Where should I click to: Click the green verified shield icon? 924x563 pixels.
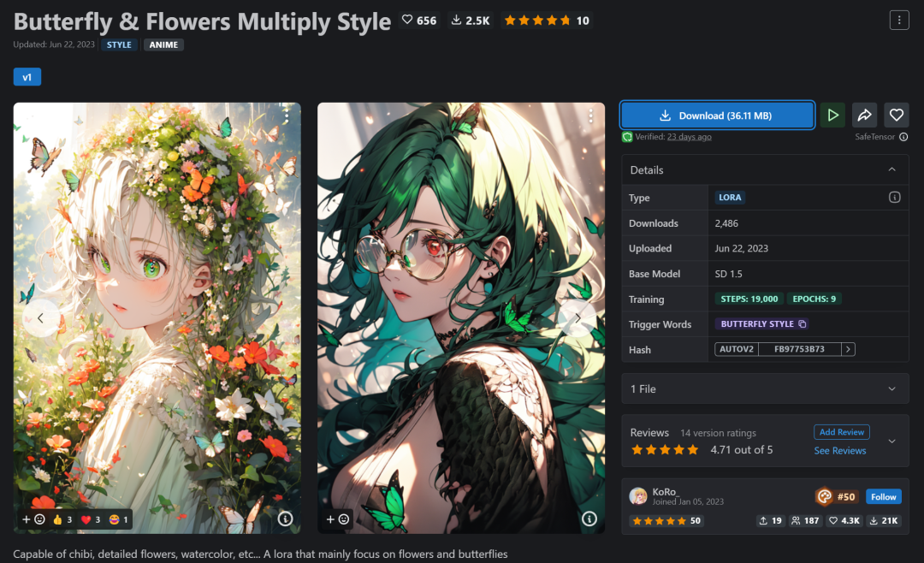coord(627,137)
